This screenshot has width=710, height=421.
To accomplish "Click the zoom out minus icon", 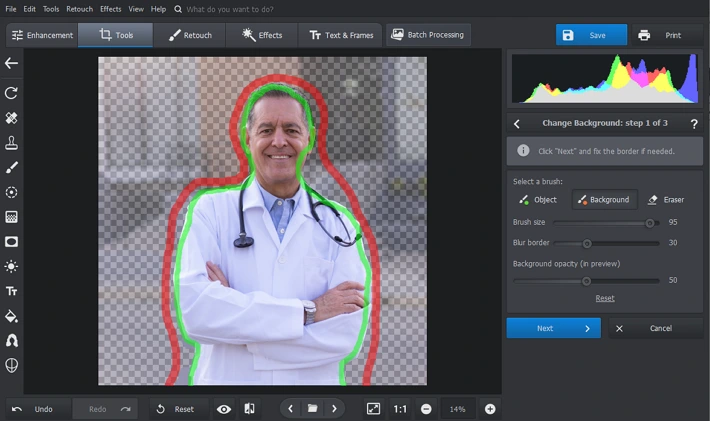I will 426,409.
